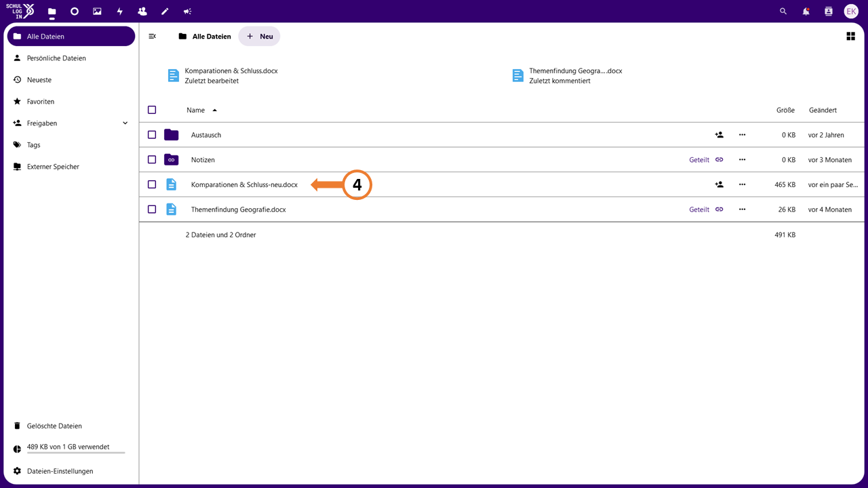Open the Announcements megaphone icon
This screenshot has width=868, height=488.
pyautogui.click(x=187, y=12)
